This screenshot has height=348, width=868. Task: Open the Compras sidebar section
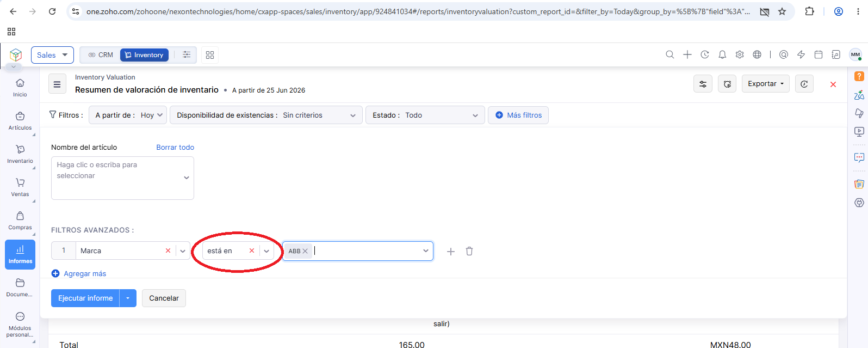[20, 221]
